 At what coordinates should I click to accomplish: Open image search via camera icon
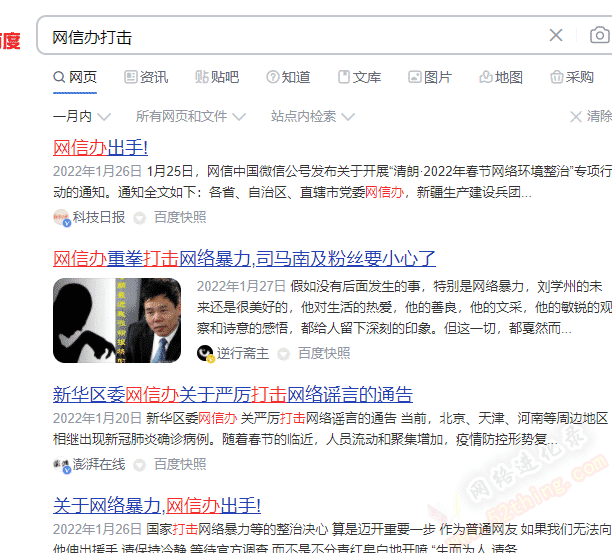pos(600,35)
